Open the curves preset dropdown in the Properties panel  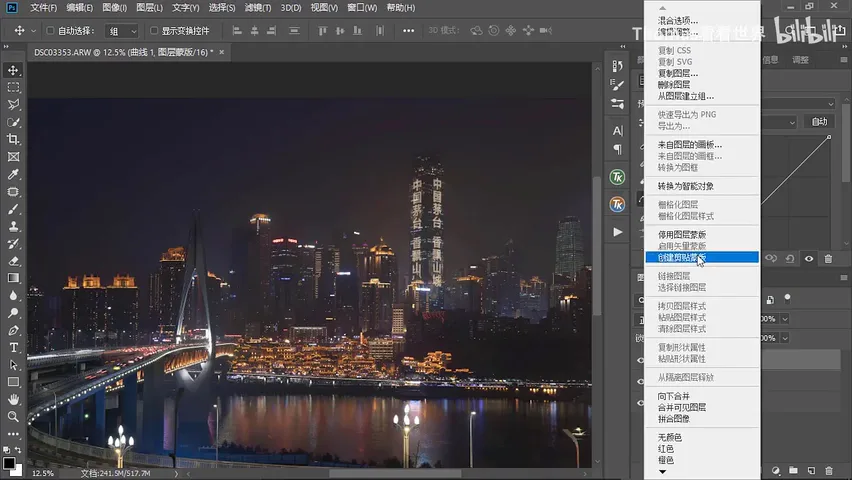click(831, 103)
